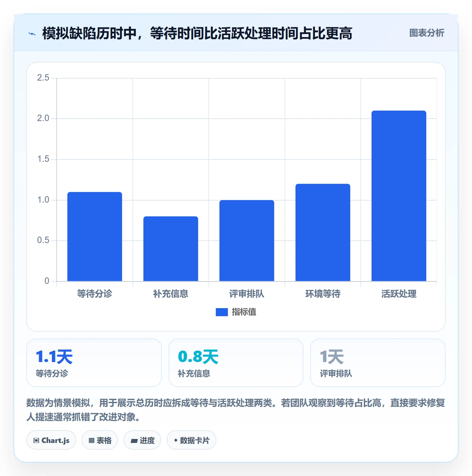Click the tall 活跃处理 bar
The height and width of the screenshot is (476, 472).
(399, 196)
